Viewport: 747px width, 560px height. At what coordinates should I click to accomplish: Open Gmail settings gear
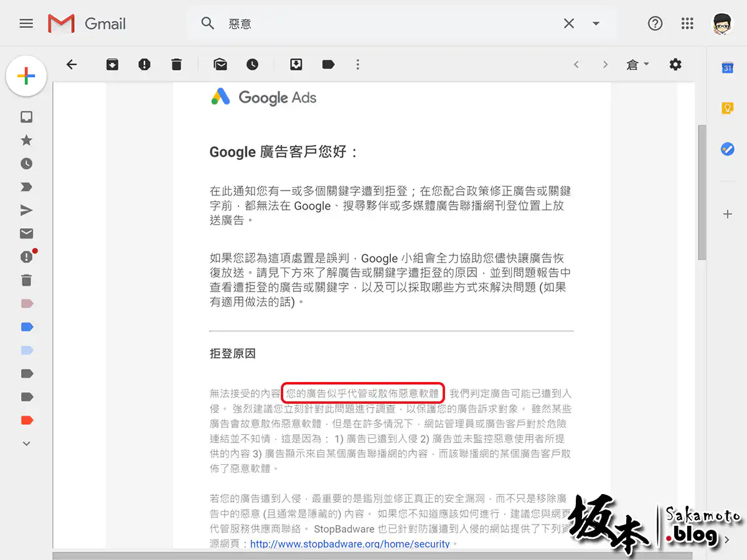(675, 65)
